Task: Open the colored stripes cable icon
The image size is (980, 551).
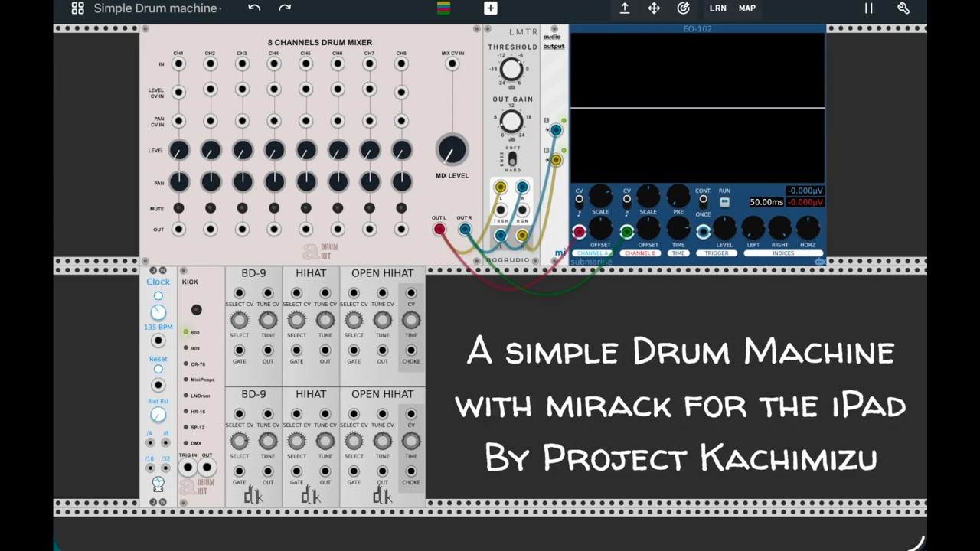Action: 443,8
